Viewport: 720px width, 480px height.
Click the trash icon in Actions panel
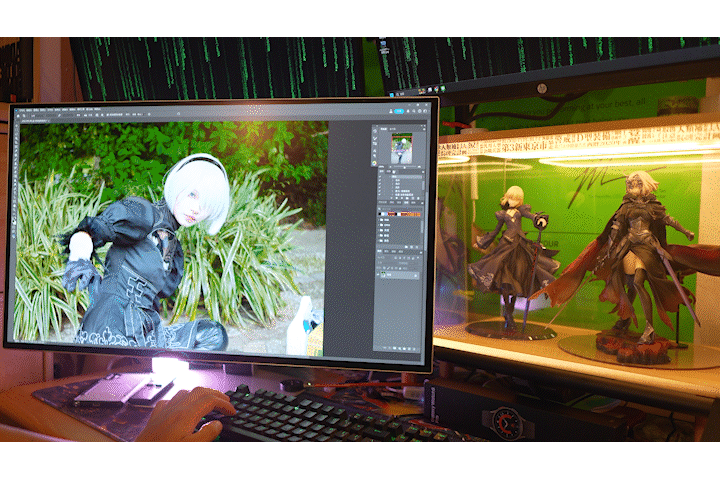click(418, 198)
